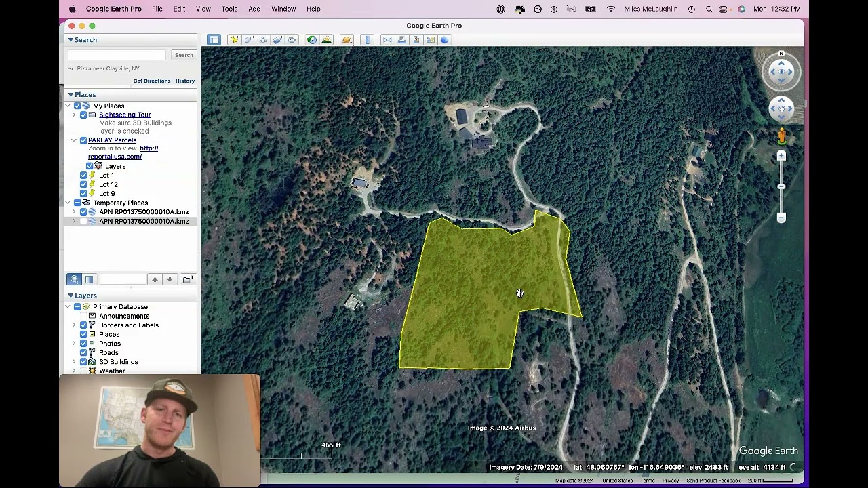Uncheck the Sightseeing Tour checkbox
Screen dimensions: 868x488
[x=83, y=115]
